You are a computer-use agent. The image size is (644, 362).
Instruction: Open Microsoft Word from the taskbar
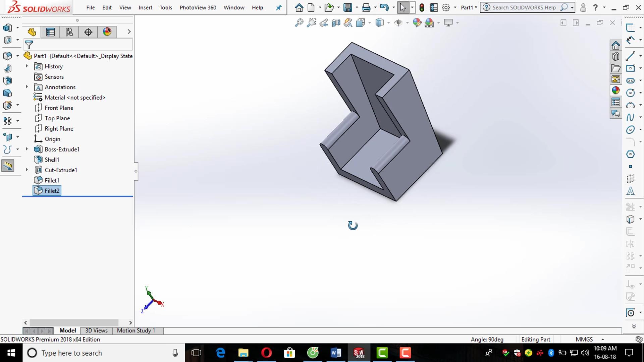click(336, 353)
